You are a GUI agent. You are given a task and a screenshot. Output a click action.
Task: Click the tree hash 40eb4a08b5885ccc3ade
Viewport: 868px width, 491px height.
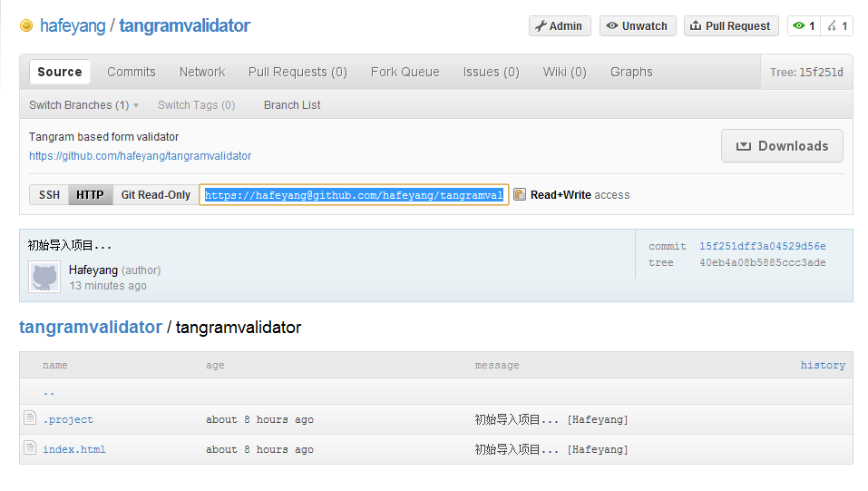tap(762, 262)
